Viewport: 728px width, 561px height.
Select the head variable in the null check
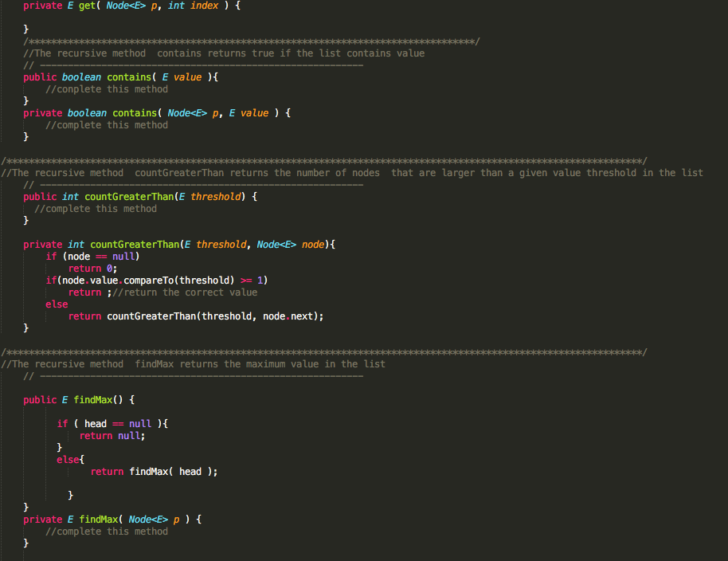click(x=94, y=423)
